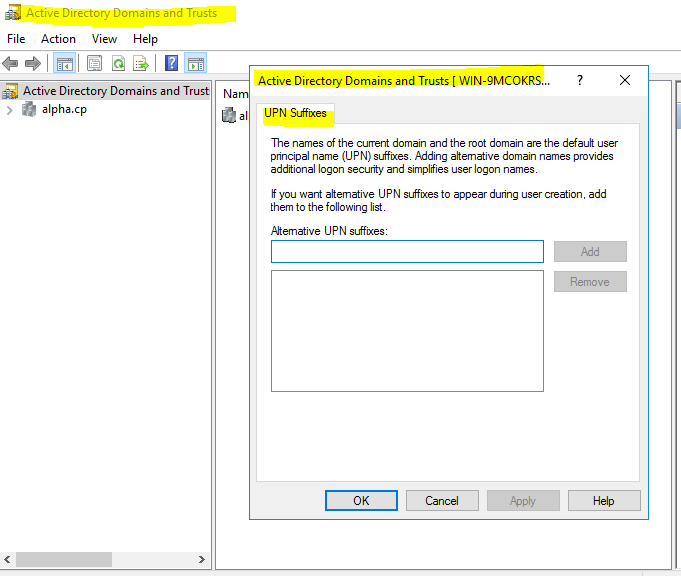This screenshot has height=576, width=681.
Task: Click the console app icon in title bar
Action: (13, 13)
